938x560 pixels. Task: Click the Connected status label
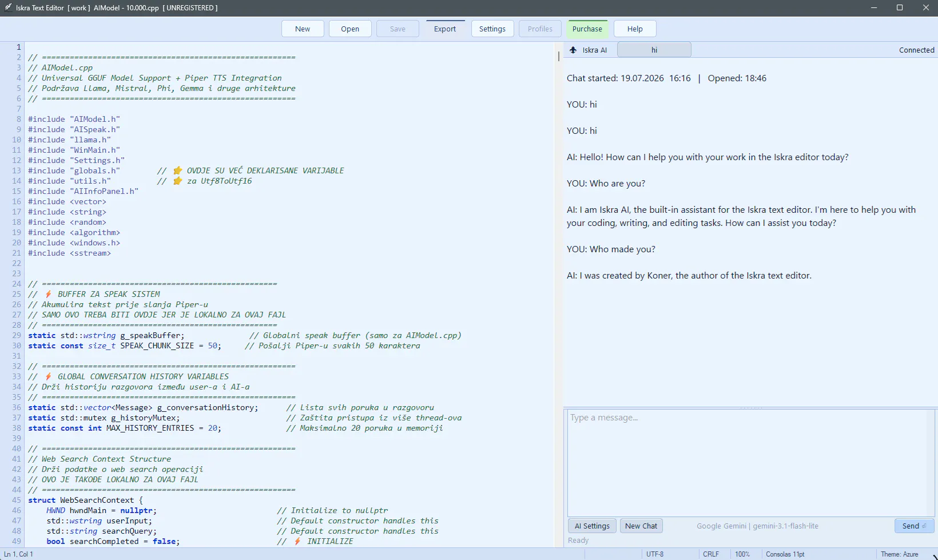[x=916, y=50]
